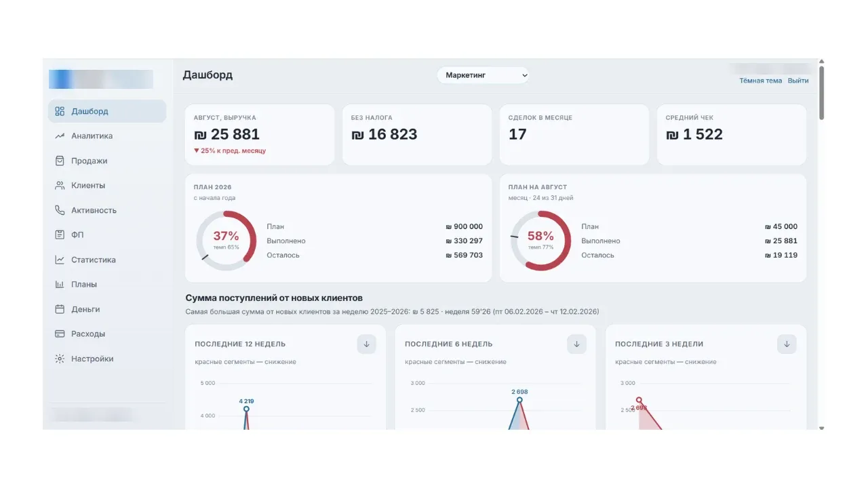The height and width of the screenshot is (488, 868).
Task: Click the page vertical scrollbar thumb
Action: [822, 92]
